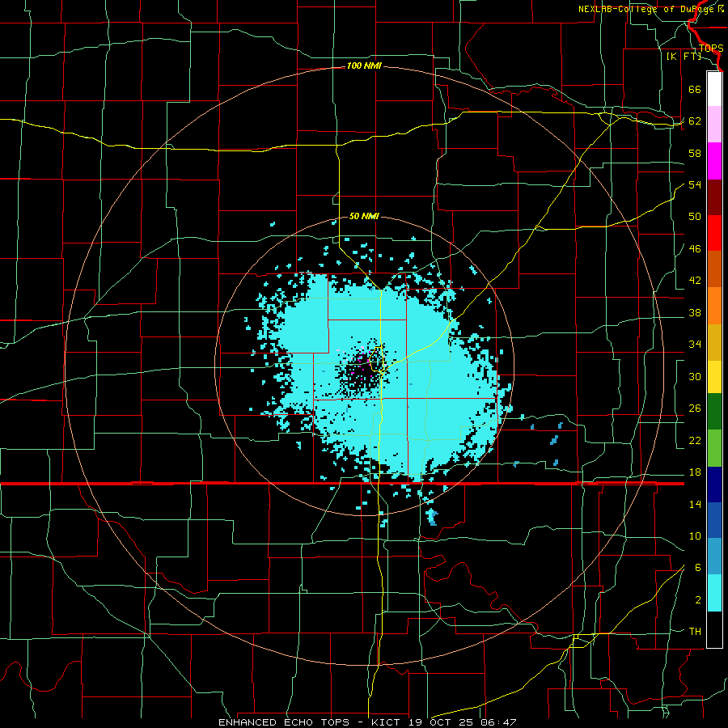Click the "26" legend value
728x728 pixels.
click(695, 408)
